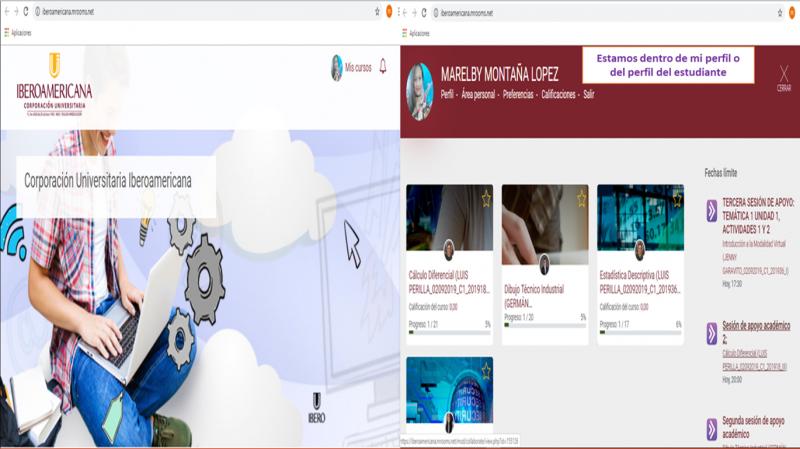Open Sesión de apoyo académico 2 deadline
800x449 pixels.
point(756,332)
